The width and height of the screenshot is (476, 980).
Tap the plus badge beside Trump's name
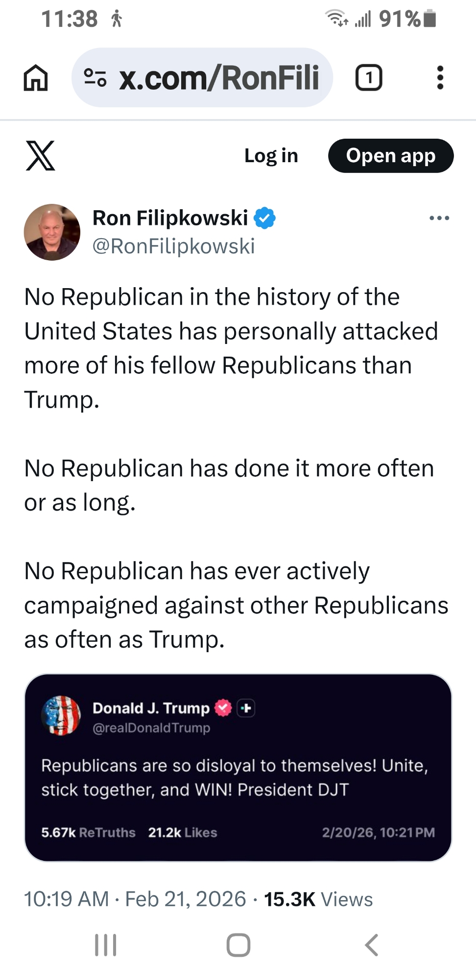tap(246, 708)
